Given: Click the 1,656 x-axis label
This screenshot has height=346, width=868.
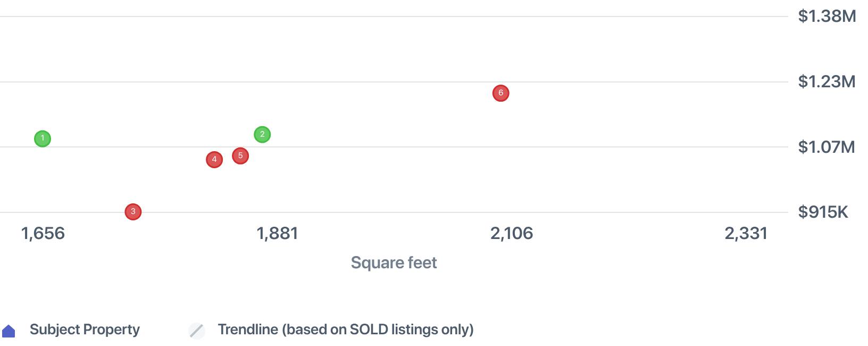Looking at the screenshot, I should [x=43, y=233].
